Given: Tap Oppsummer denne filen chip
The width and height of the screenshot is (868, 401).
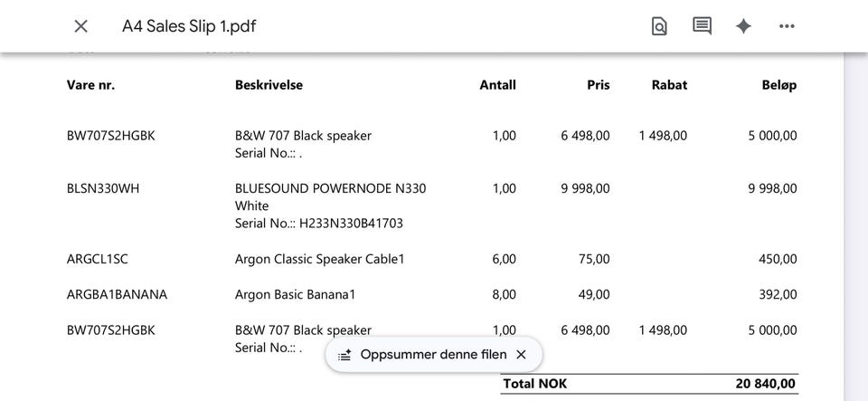Looking at the screenshot, I should [x=433, y=355].
